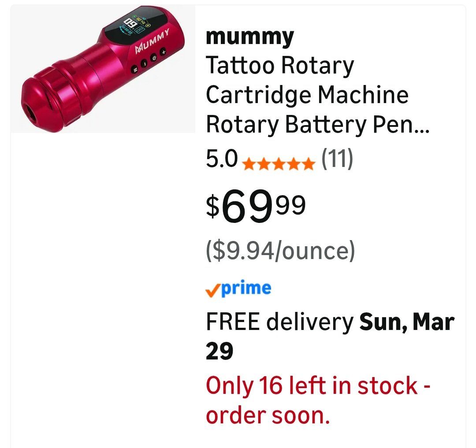Open the (11) reviews count link
The height and width of the screenshot is (448, 476).
[x=337, y=159]
